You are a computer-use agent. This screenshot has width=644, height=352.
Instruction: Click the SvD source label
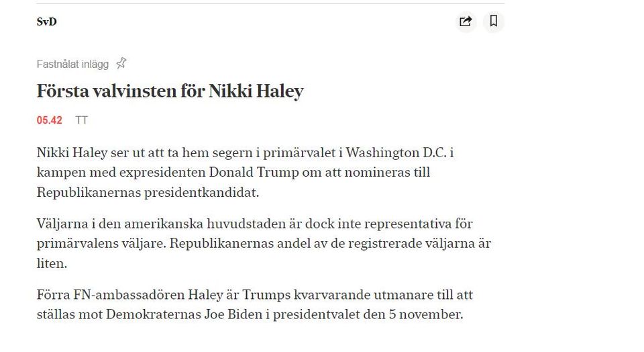[x=46, y=21]
